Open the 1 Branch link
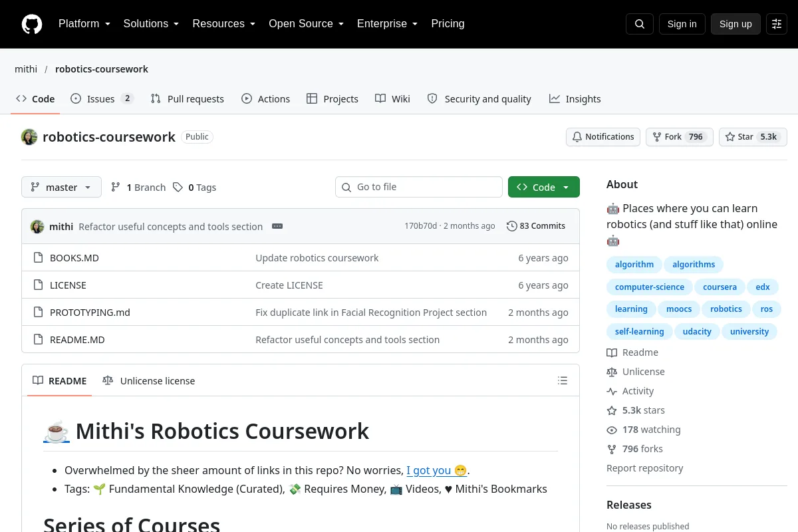798x532 pixels. pyautogui.click(x=138, y=188)
